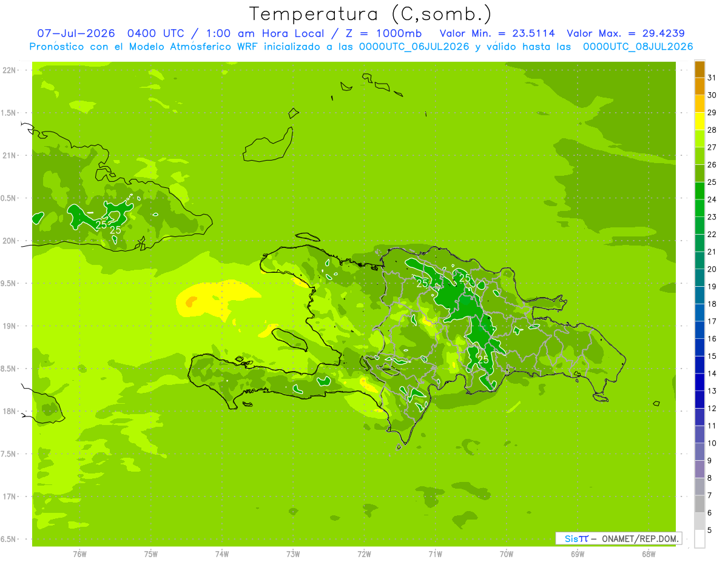The width and height of the screenshot is (728, 562).
Task: Pick the lime legend band between 27 and 28
Action: 699,139
